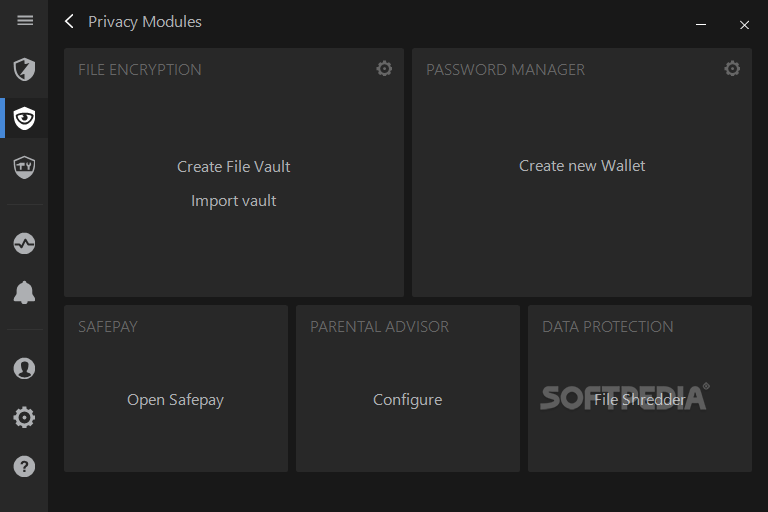768x512 pixels.
Task: Open the Settings gear in the sidebar
Action: (24, 417)
